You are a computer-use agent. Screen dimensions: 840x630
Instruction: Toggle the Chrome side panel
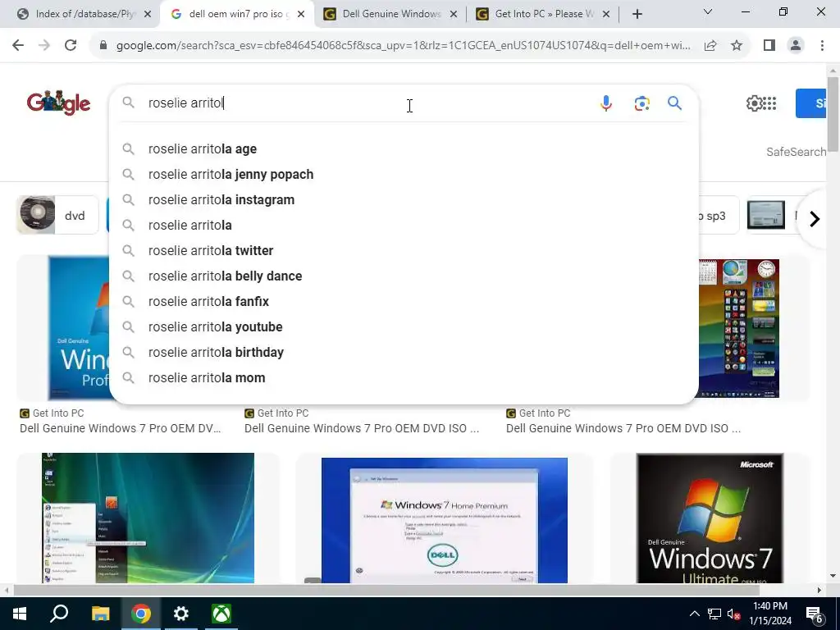point(769,46)
